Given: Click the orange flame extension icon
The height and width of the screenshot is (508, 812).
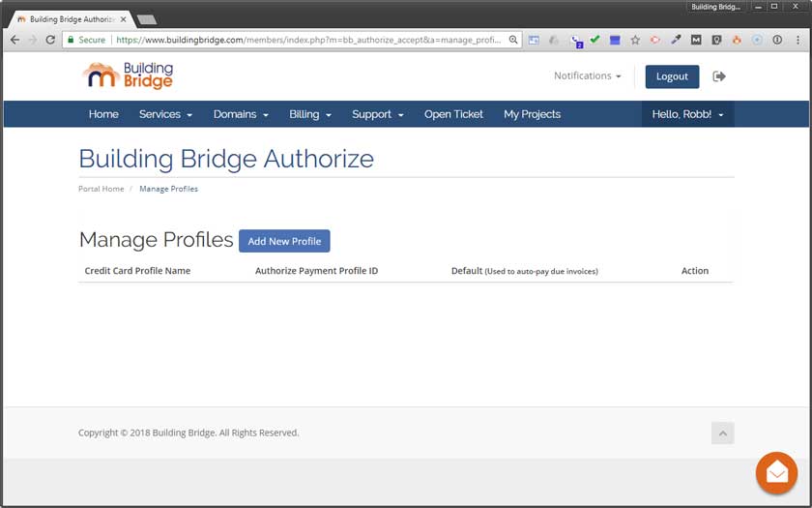Looking at the screenshot, I should tap(737, 40).
